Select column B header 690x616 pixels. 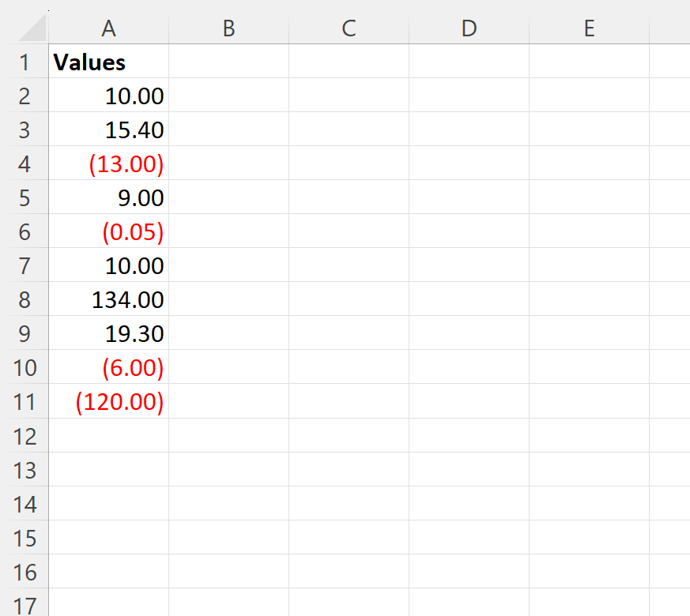click(x=229, y=28)
